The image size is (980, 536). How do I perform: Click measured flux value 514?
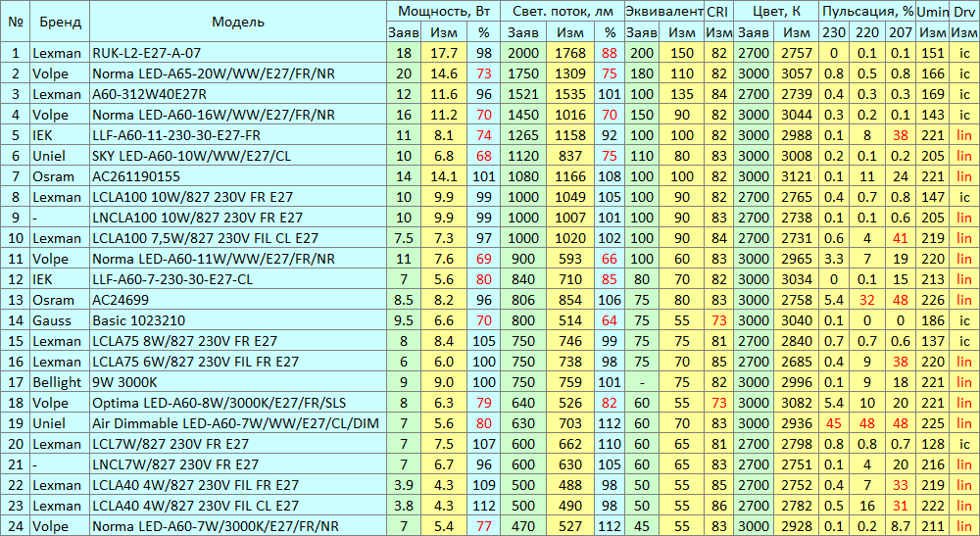pyautogui.click(x=571, y=321)
